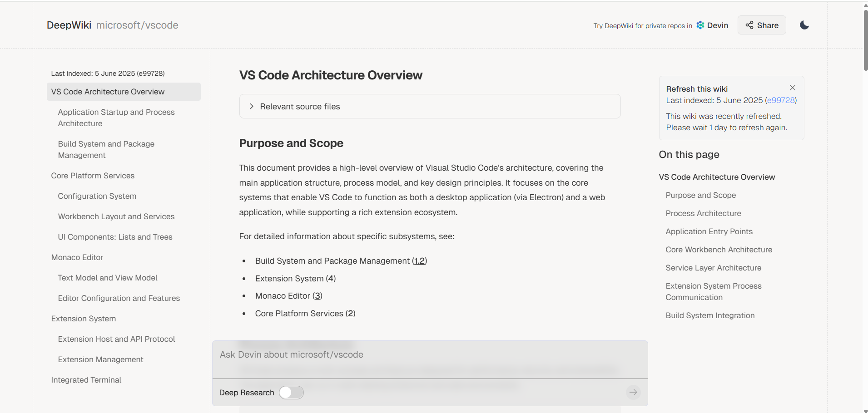Screen dimensions: 868x413
Task: Open Configuration System page in sidebar
Action: (97, 196)
